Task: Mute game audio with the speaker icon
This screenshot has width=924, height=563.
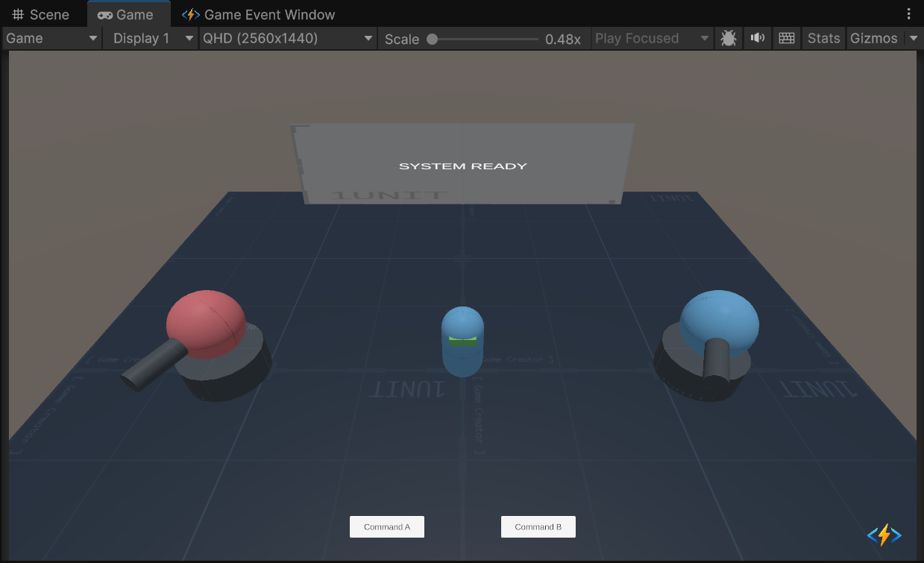Action: point(757,38)
